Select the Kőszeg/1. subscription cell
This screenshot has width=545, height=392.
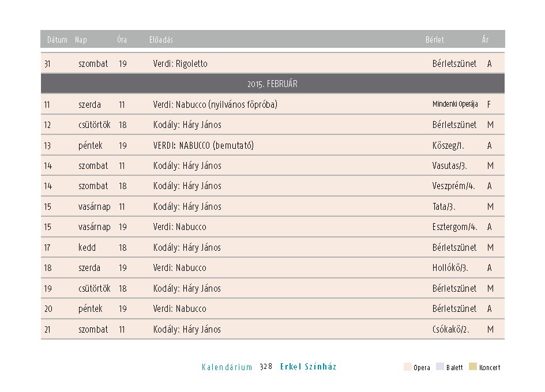pyautogui.click(x=448, y=145)
